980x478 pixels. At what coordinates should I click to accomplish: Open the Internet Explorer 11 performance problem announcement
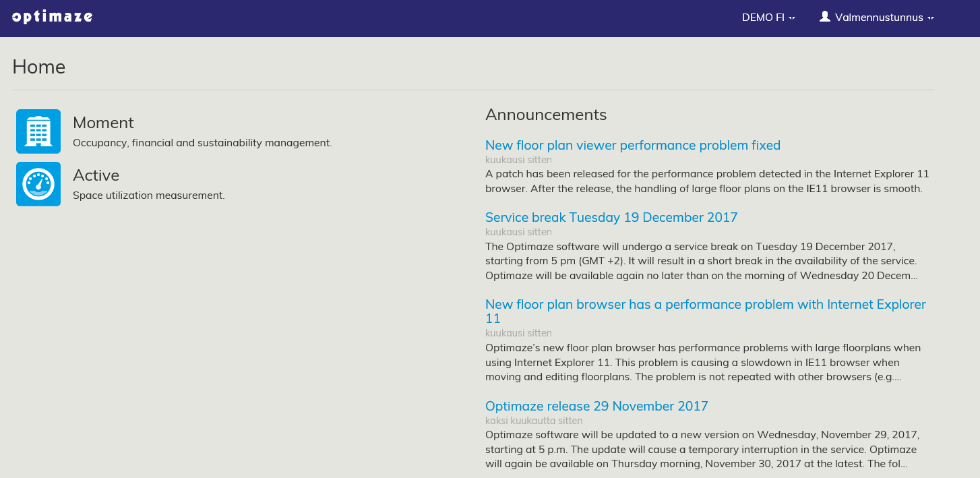coord(705,305)
